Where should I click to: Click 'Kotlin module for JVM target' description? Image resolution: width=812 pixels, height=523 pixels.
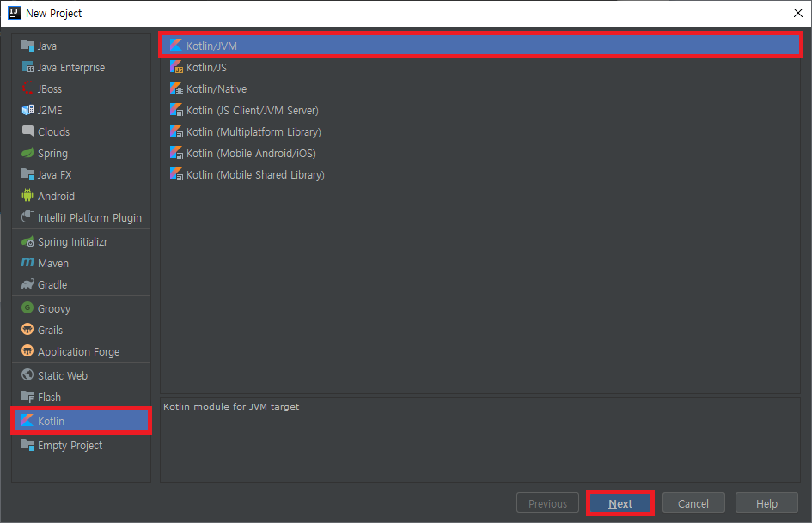[x=231, y=406]
